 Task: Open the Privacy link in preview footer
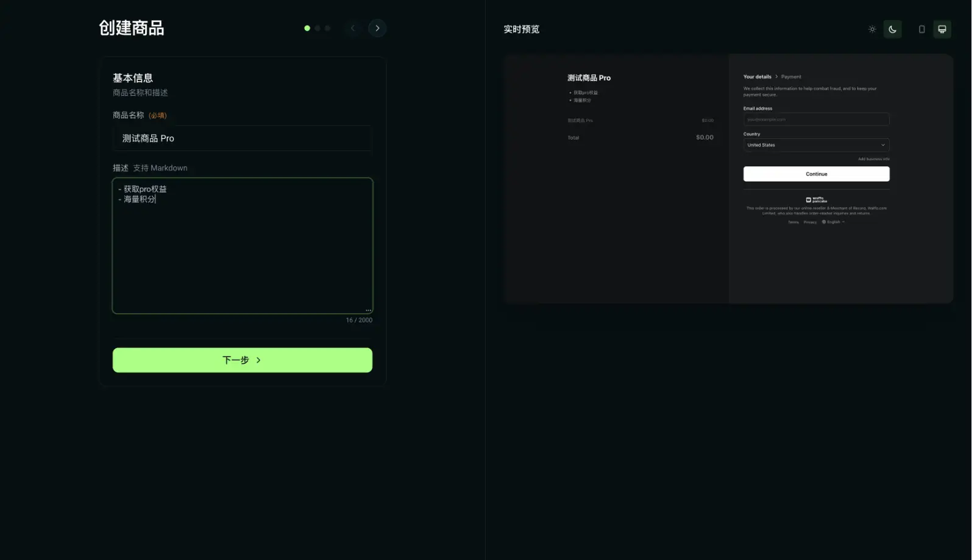click(x=810, y=222)
